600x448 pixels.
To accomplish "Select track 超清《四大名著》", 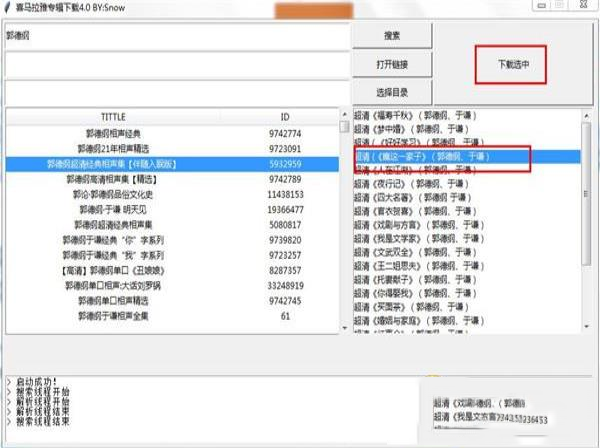I will [410, 198].
